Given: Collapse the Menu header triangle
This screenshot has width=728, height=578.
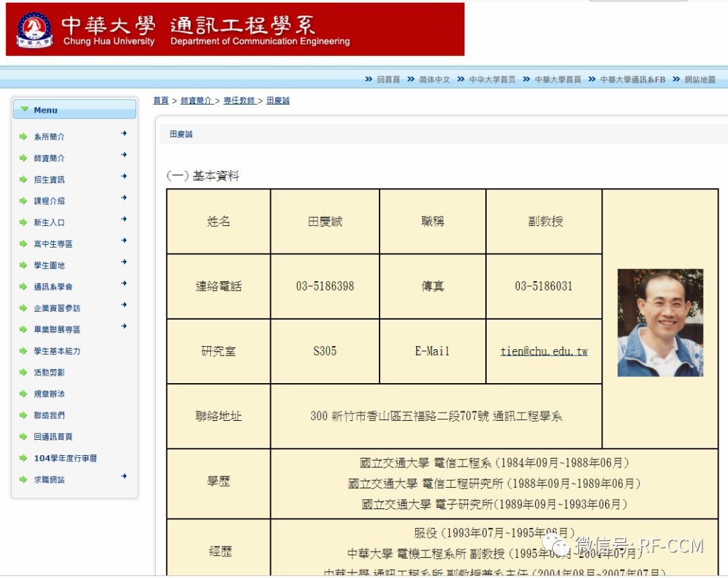Looking at the screenshot, I should [25, 109].
